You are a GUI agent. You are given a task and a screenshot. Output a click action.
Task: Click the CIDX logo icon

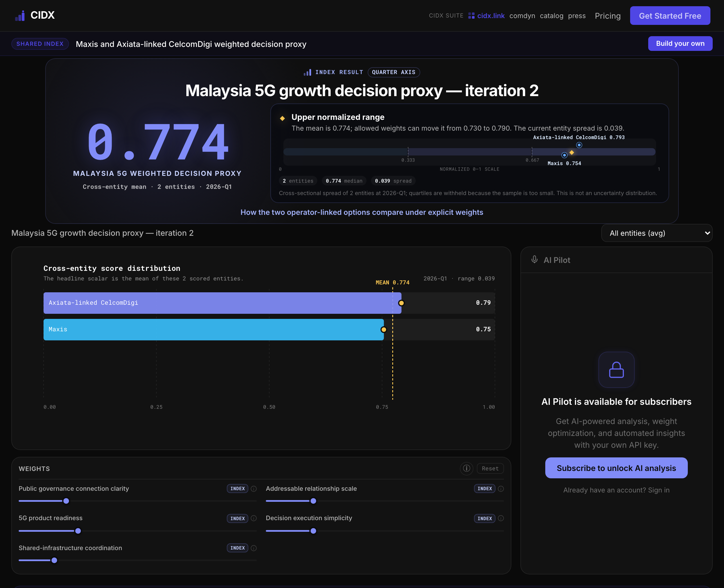pos(20,16)
